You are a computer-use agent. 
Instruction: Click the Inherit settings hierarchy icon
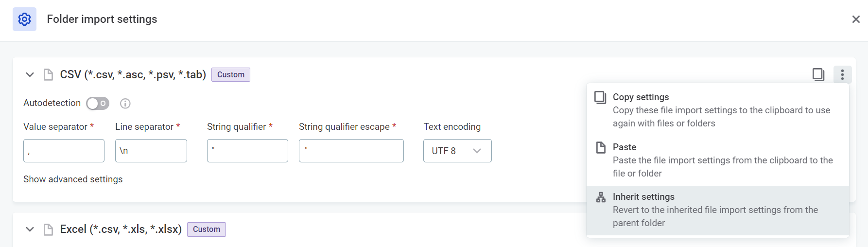tap(601, 197)
